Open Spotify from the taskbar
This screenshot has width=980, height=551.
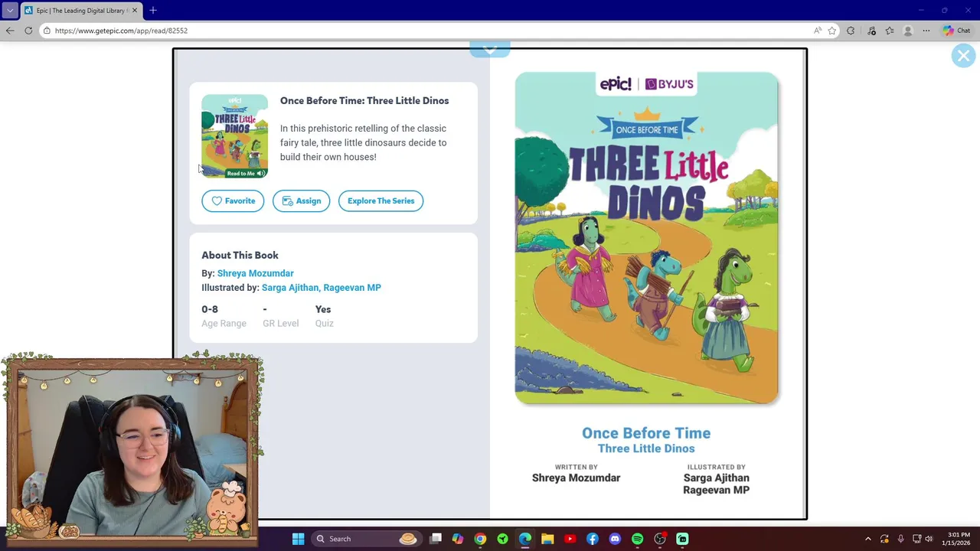pyautogui.click(x=637, y=539)
